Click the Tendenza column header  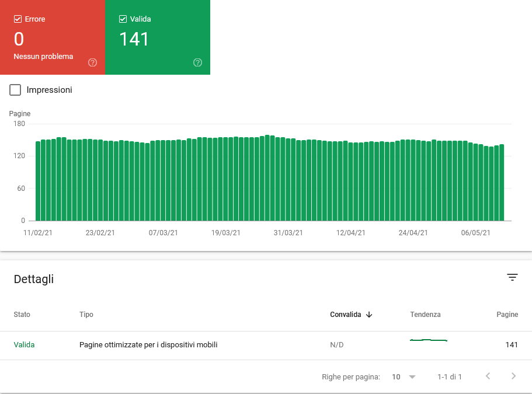pyautogui.click(x=425, y=314)
